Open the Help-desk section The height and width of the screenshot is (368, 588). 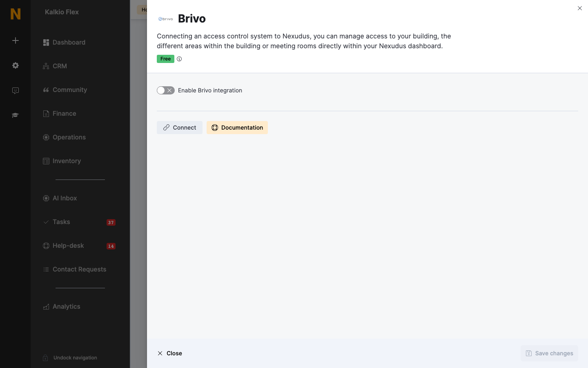click(63, 246)
